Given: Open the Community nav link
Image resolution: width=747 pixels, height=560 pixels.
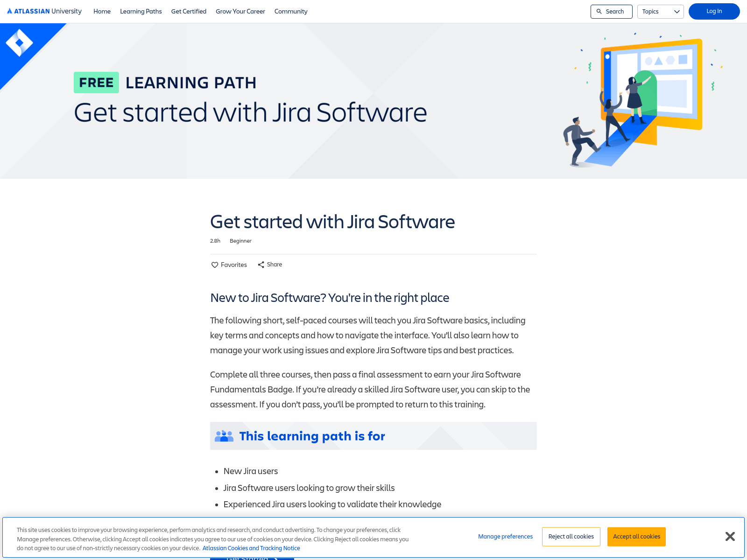Looking at the screenshot, I should [291, 11].
